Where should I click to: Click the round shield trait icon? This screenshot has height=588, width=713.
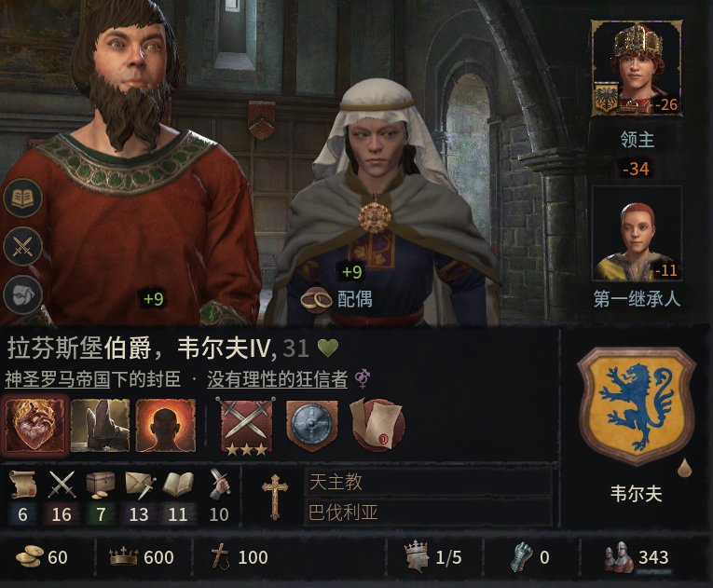311,425
